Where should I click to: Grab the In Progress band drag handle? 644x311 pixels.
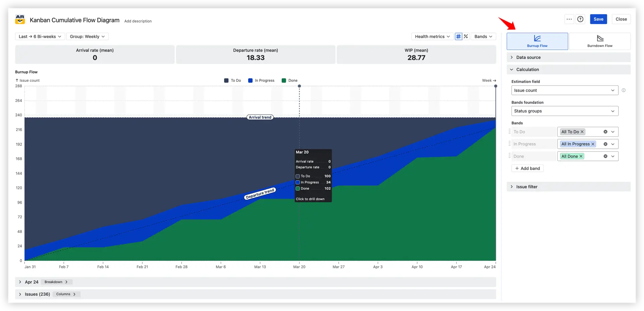pyautogui.click(x=509, y=143)
